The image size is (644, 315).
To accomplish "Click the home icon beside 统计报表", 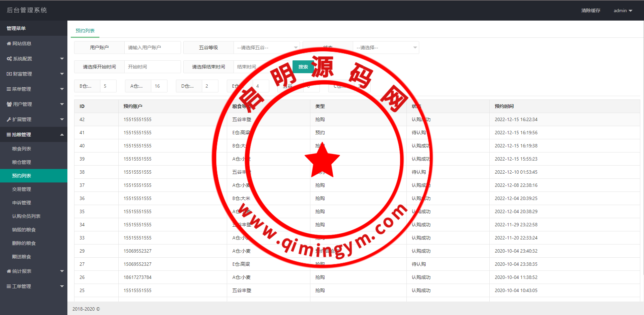I will (x=9, y=271).
